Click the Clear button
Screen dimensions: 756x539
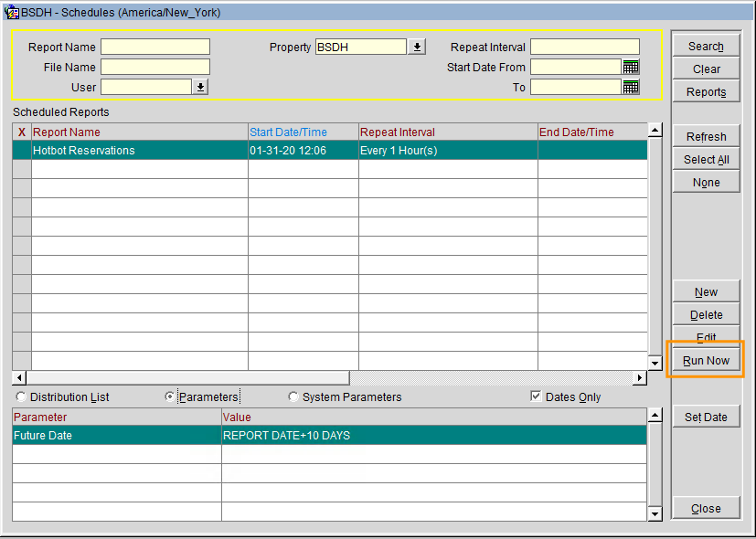click(706, 69)
